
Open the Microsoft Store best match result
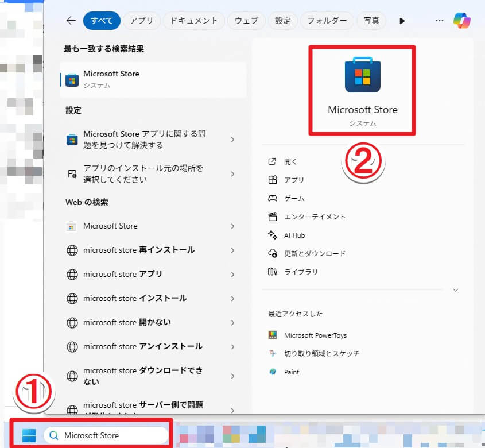tap(153, 80)
